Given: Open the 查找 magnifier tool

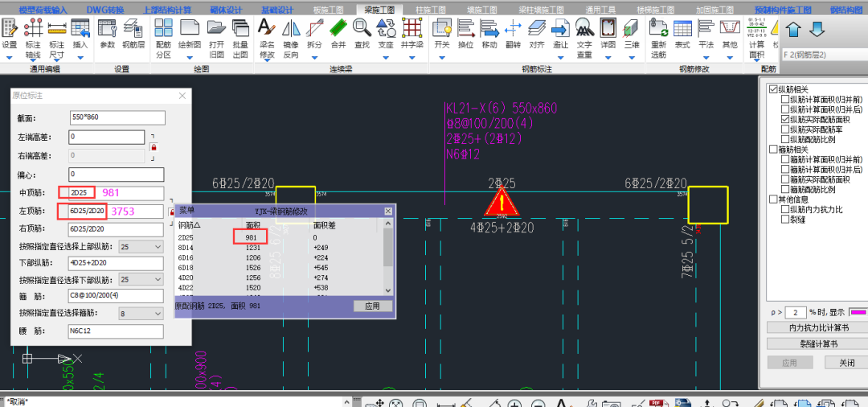Looking at the screenshot, I should point(362,33).
